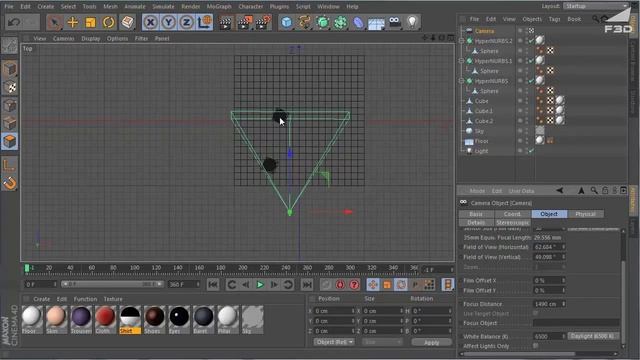Select the Floor object

(x=482, y=141)
